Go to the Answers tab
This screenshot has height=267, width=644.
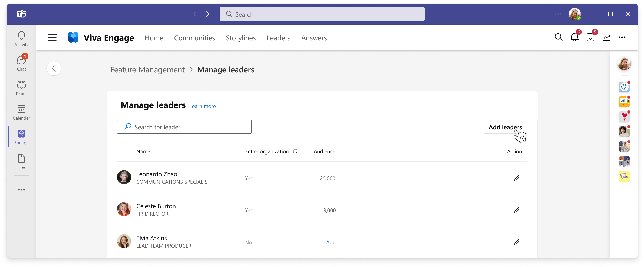pyautogui.click(x=314, y=38)
